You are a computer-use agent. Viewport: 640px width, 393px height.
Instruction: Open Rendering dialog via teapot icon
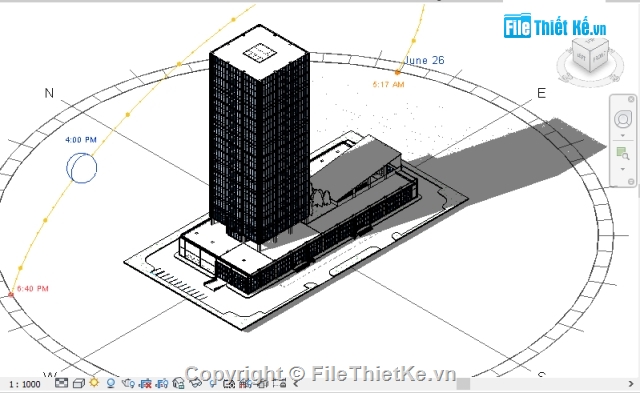coord(128,383)
